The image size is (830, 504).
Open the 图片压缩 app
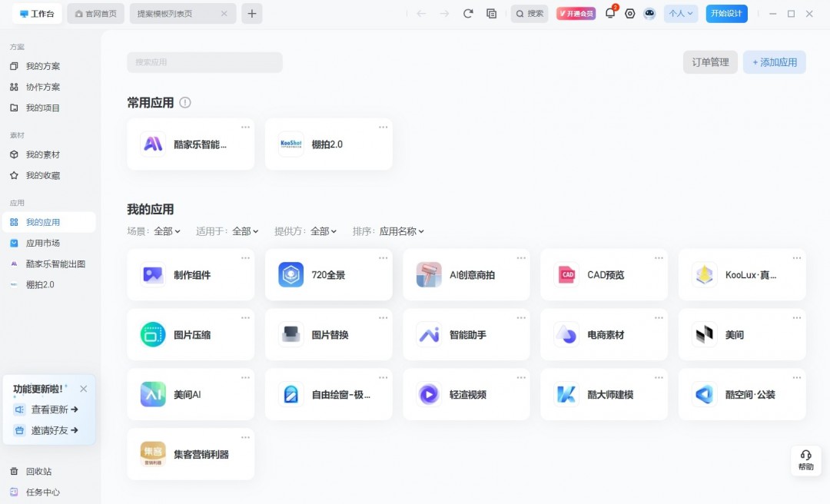click(190, 334)
